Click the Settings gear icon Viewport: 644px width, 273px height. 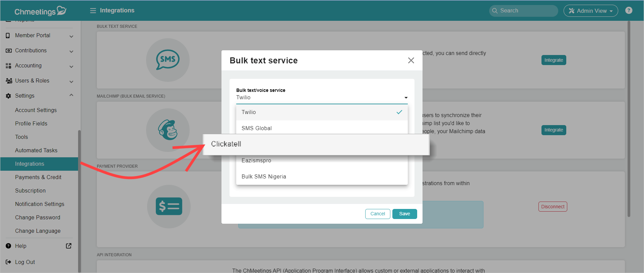tap(8, 96)
